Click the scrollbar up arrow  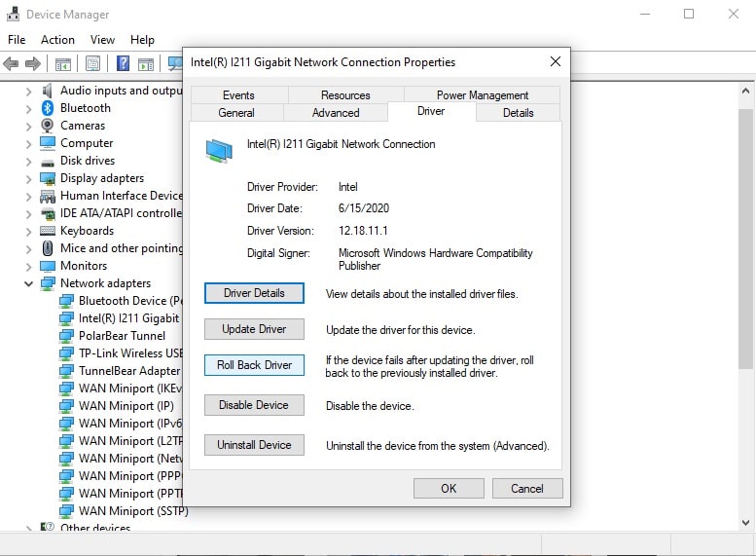746,91
